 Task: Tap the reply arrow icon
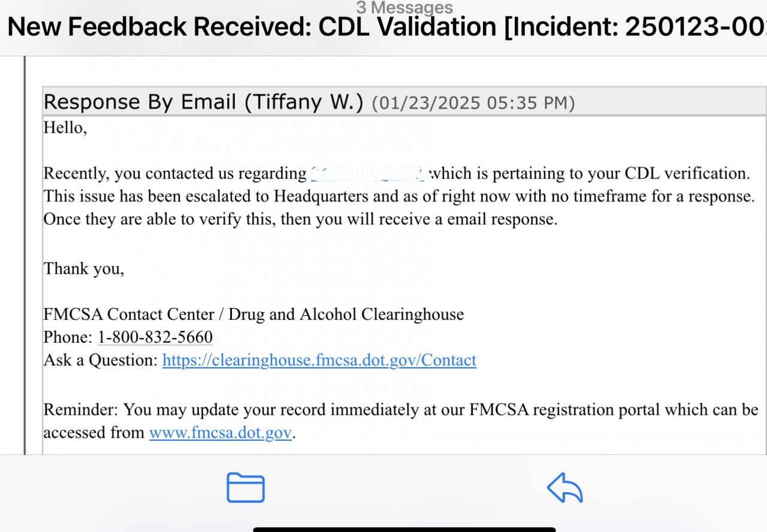565,487
